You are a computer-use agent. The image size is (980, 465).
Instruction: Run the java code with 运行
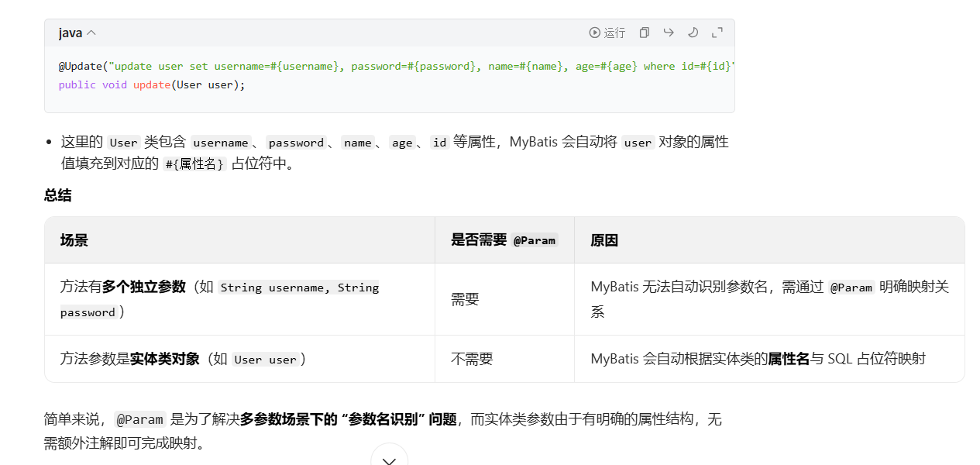click(x=607, y=33)
